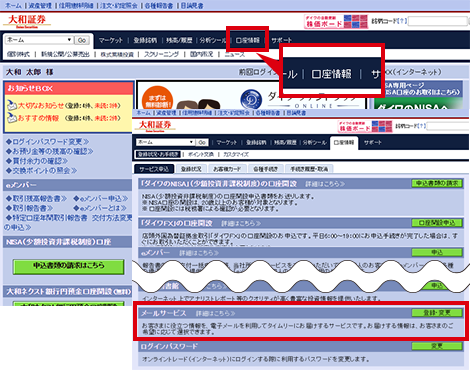Click the 大和証券 logo at top left

(27, 21)
